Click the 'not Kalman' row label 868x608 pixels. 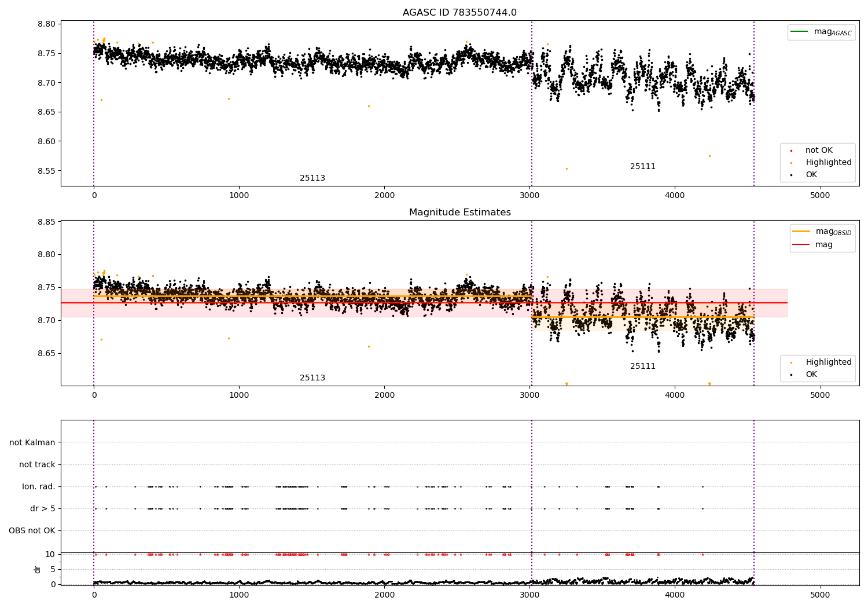pyautogui.click(x=32, y=443)
